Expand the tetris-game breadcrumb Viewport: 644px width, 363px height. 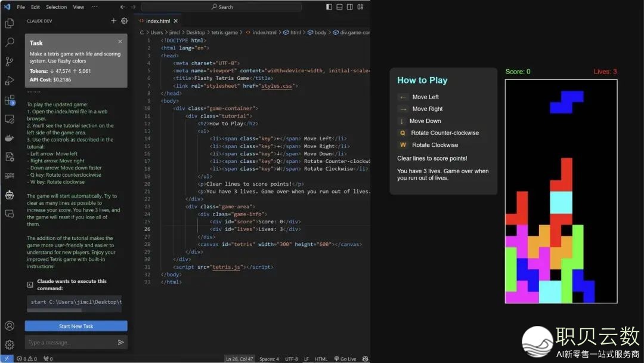pyautogui.click(x=224, y=32)
